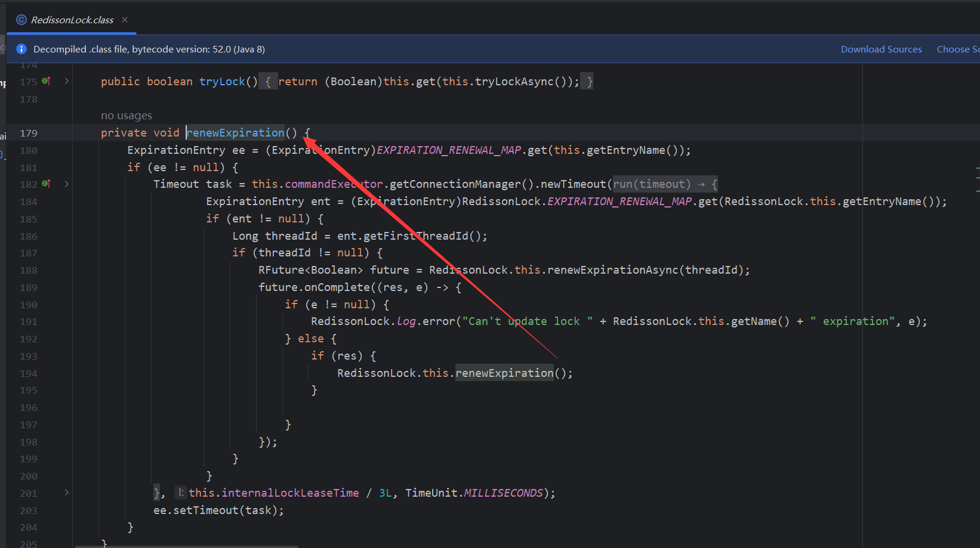Expand the folded opening brace after tryLock()
The image size is (980, 548).
[x=268, y=82]
